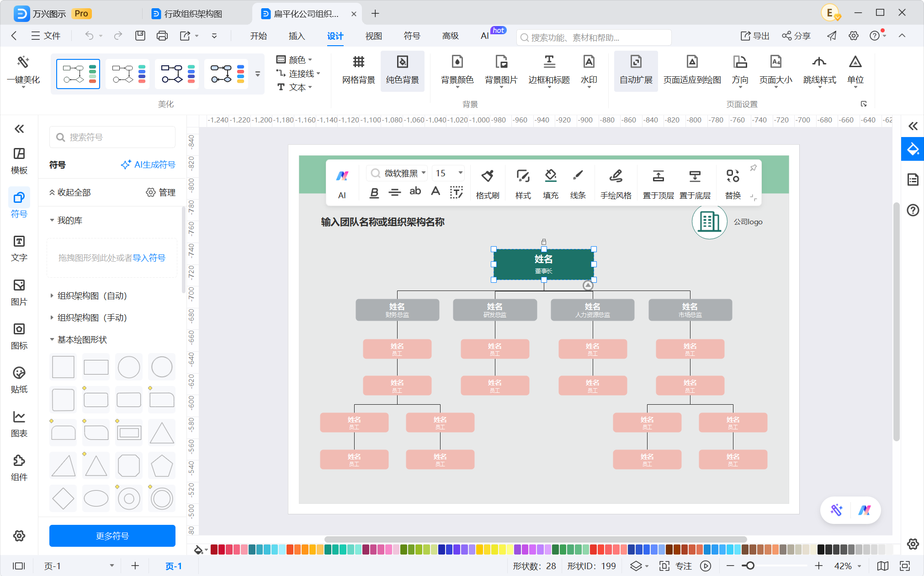Screen dimensions: 924x576
Task: Open the 跳线样式 jump line style menu
Action: pyautogui.click(x=819, y=71)
